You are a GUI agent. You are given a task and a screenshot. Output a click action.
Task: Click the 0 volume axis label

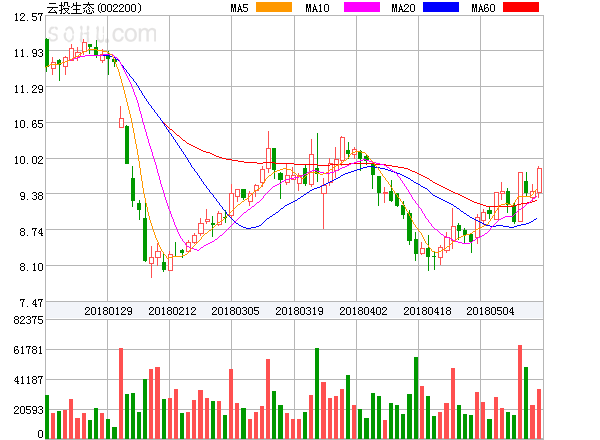tap(40, 433)
